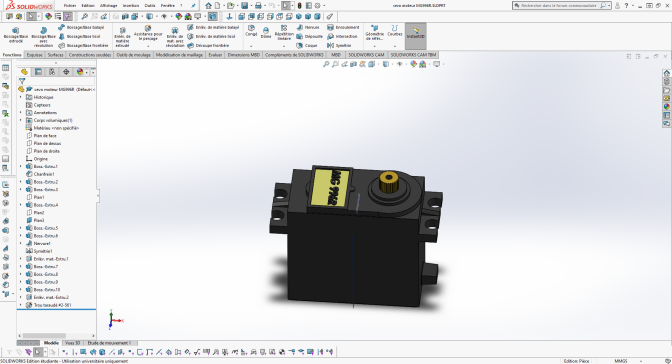Expand Corps volumiques(1) node
672x364 pixels.
pyautogui.click(x=21, y=120)
